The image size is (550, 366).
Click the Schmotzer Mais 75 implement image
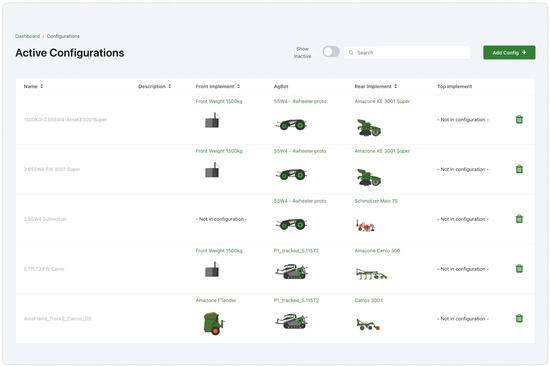(x=365, y=226)
